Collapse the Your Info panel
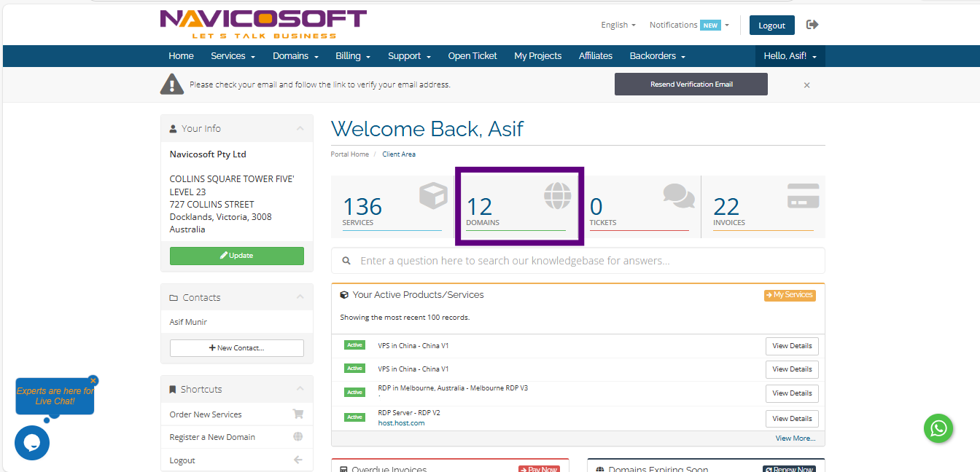Screen dimensions: 980x472 (x=300, y=128)
